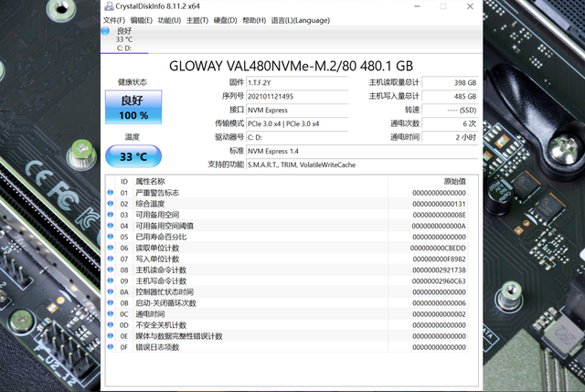Select the 已用寿命百分比 attribute row

pyautogui.click(x=287, y=237)
